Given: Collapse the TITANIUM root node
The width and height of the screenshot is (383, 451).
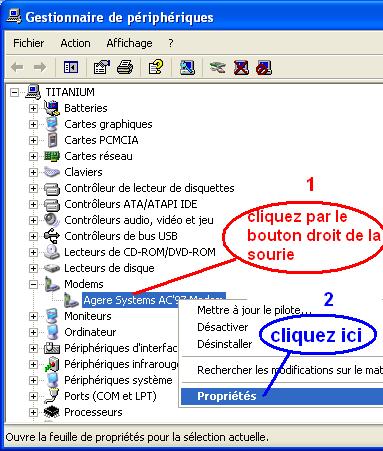Looking at the screenshot, I should (14, 92).
